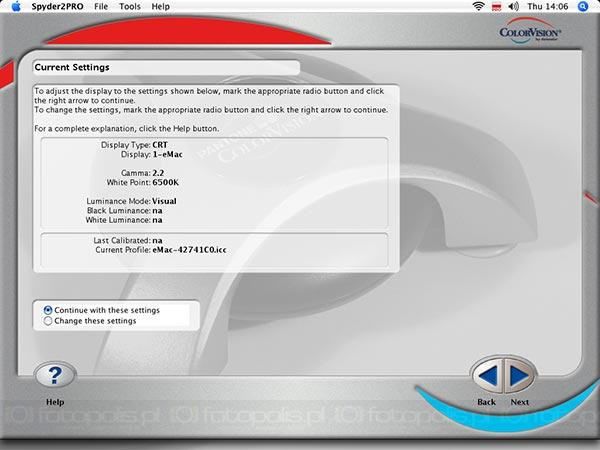Click the Display Type CRT value
The width and height of the screenshot is (600, 450).
(x=160, y=145)
